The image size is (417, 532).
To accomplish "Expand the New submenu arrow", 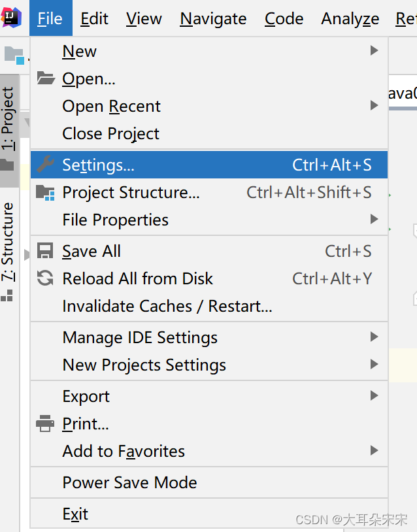I will pos(374,51).
